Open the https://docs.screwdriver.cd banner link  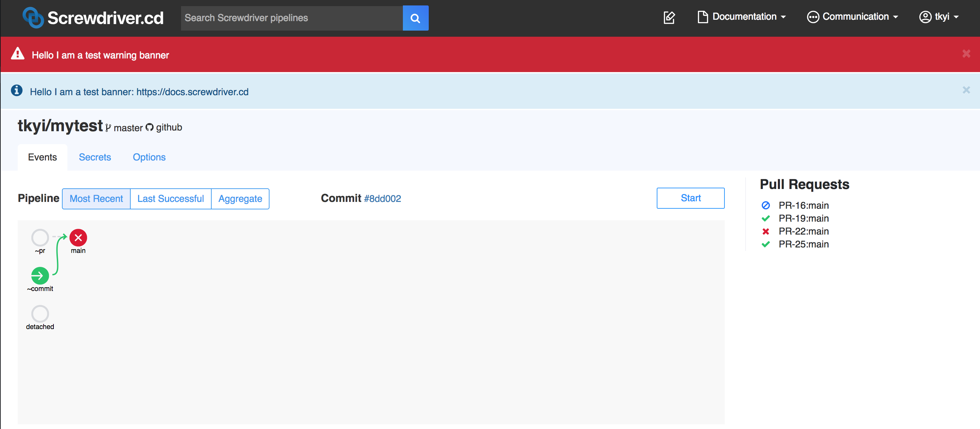click(x=193, y=92)
